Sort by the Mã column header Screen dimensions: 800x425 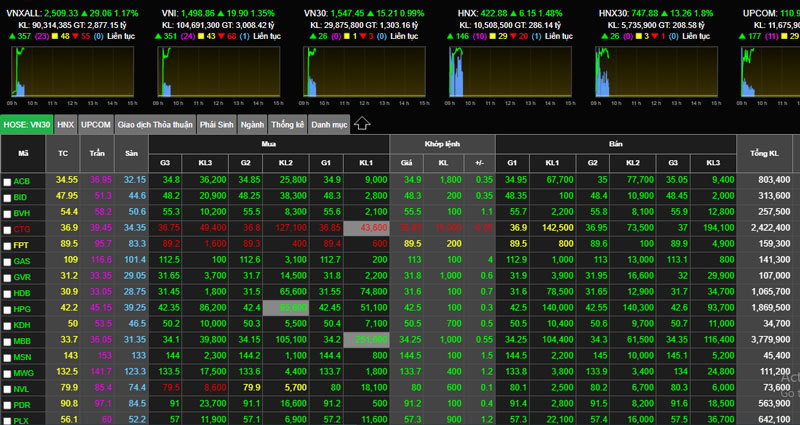pyautogui.click(x=24, y=152)
